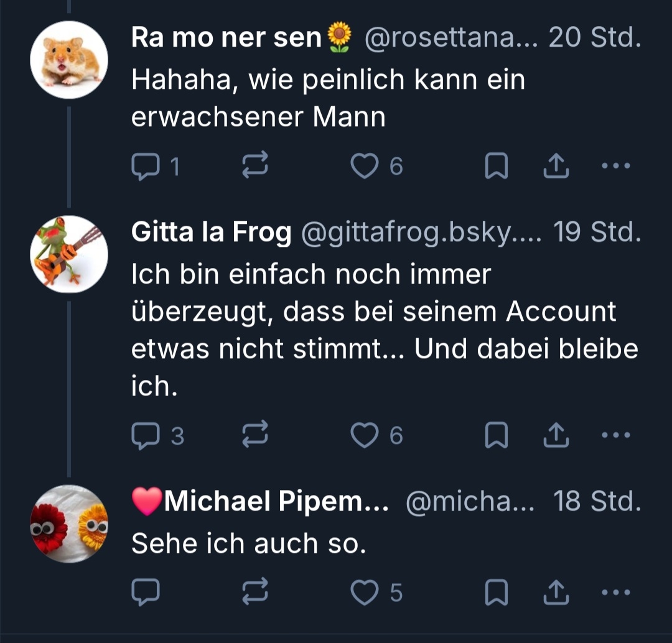672x643 pixels.
Task: Like the 'wie peinlich' post
Action: point(365,166)
